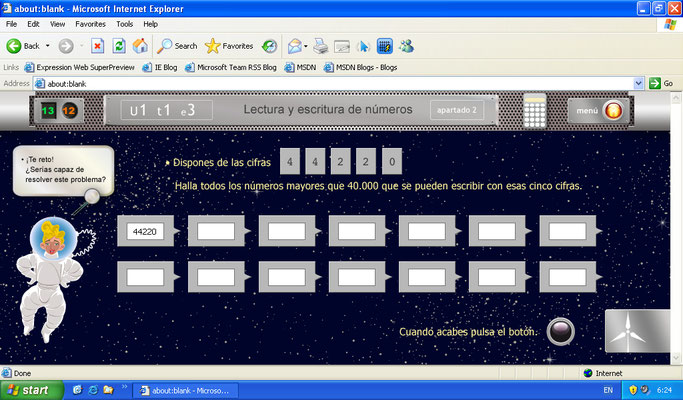Click Internet Explorer quick launch icon
This screenshot has width=683, height=400.
[x=93, y=390]
